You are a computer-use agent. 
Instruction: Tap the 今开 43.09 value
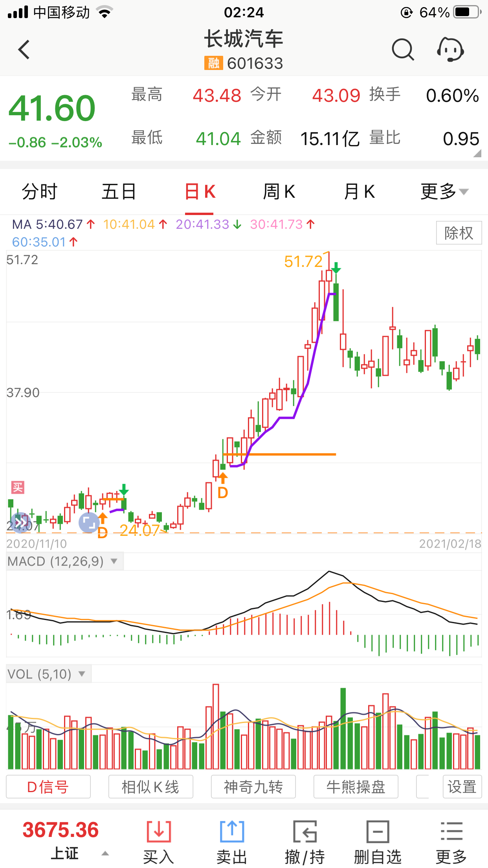click(x=336, y=96)
